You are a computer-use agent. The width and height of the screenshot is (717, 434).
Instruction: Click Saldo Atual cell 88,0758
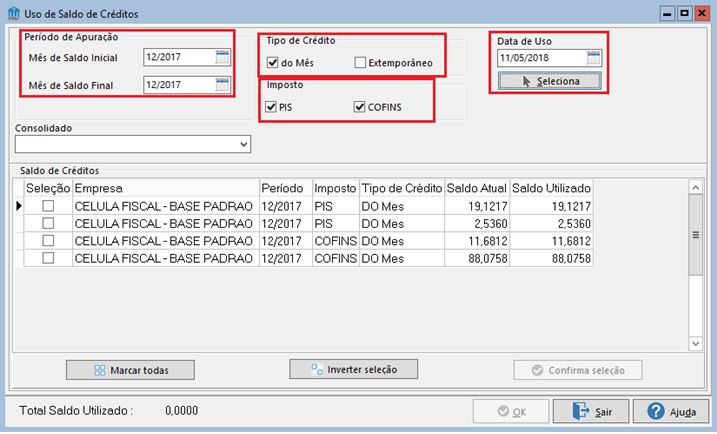click(x=477, y=258)
